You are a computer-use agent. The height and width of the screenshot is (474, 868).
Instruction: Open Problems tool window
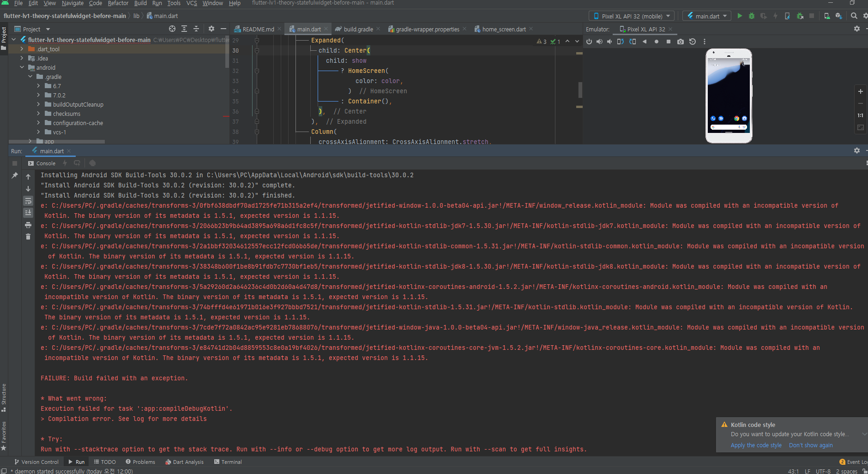tap(140, 462)
